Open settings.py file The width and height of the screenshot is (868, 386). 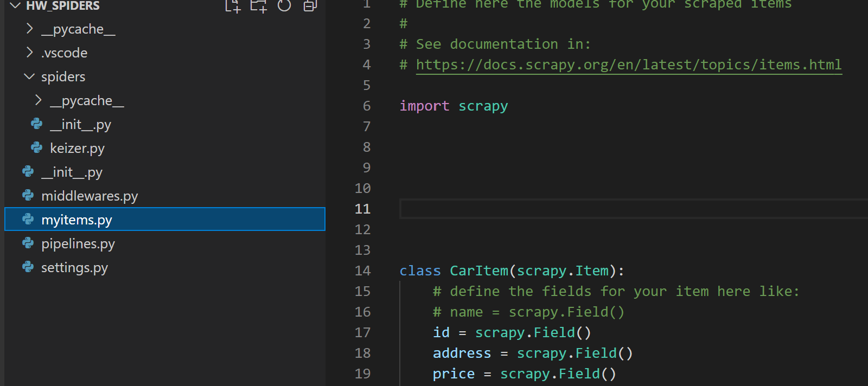(x=74, y=267)
